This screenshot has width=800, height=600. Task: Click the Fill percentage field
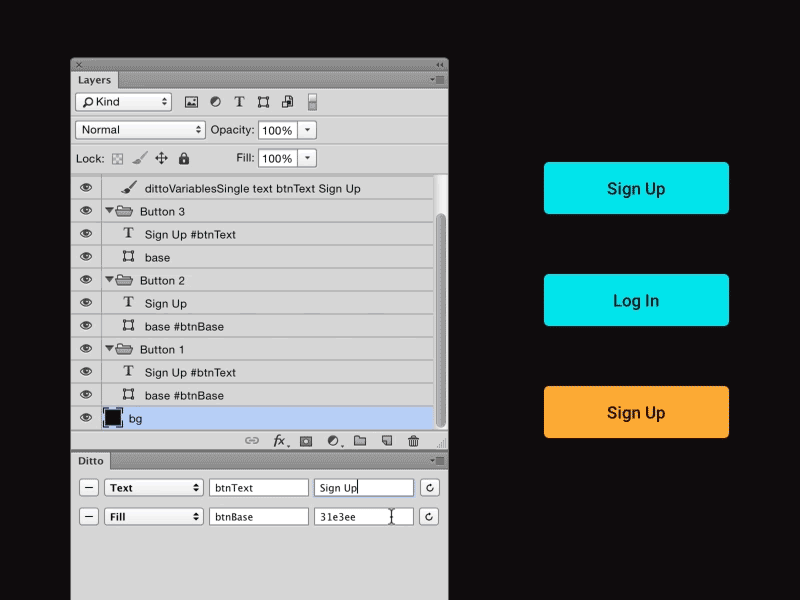278,158
